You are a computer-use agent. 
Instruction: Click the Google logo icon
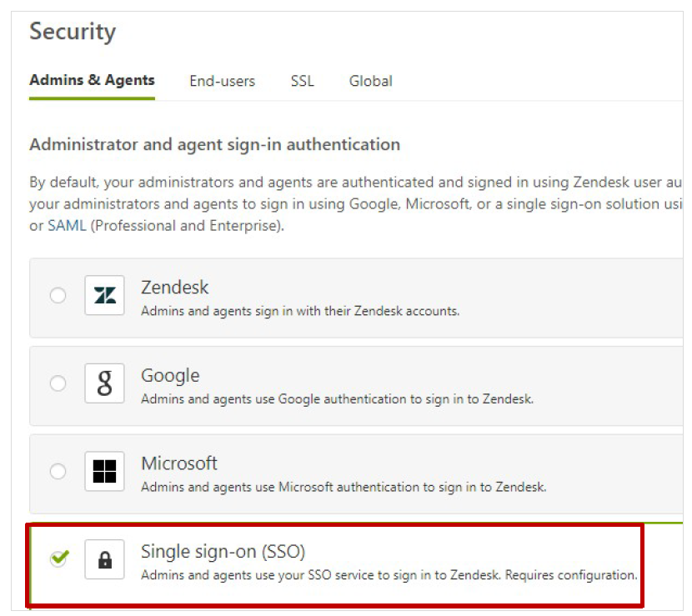click(104, 383)
